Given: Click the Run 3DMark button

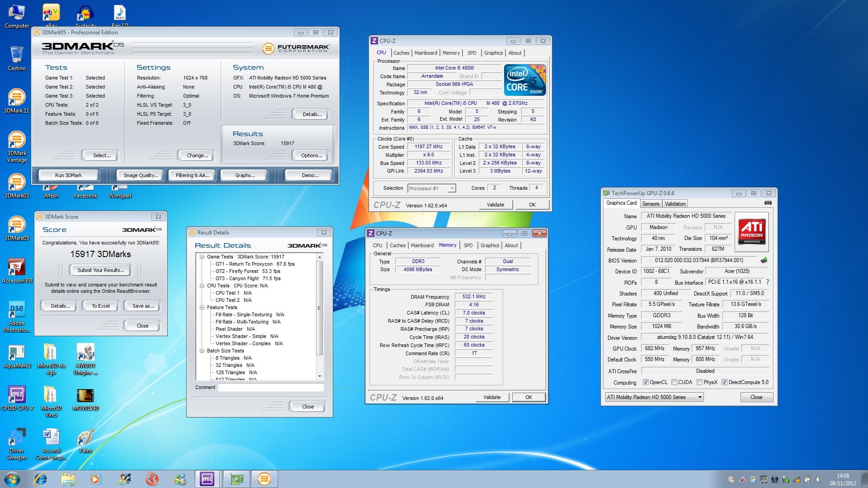Looking at the screenshot, I should pos(68,175).
